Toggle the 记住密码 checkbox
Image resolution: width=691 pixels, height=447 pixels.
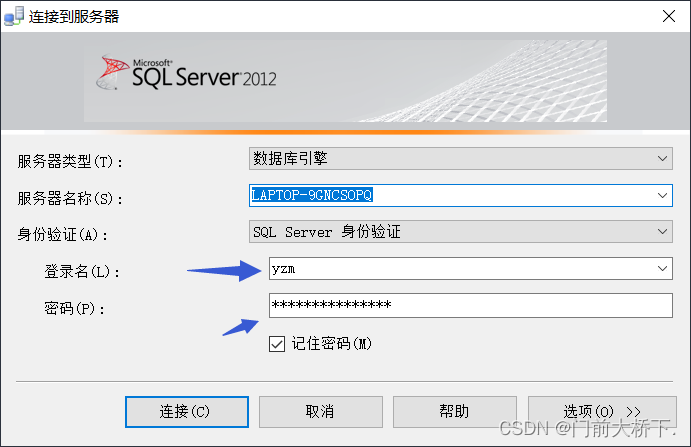[x=277, y=343]
